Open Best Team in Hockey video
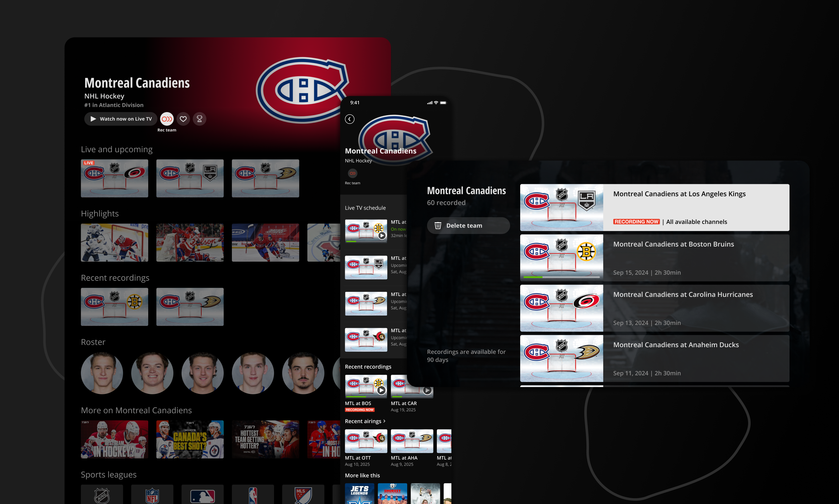 (x=114, y=439)
